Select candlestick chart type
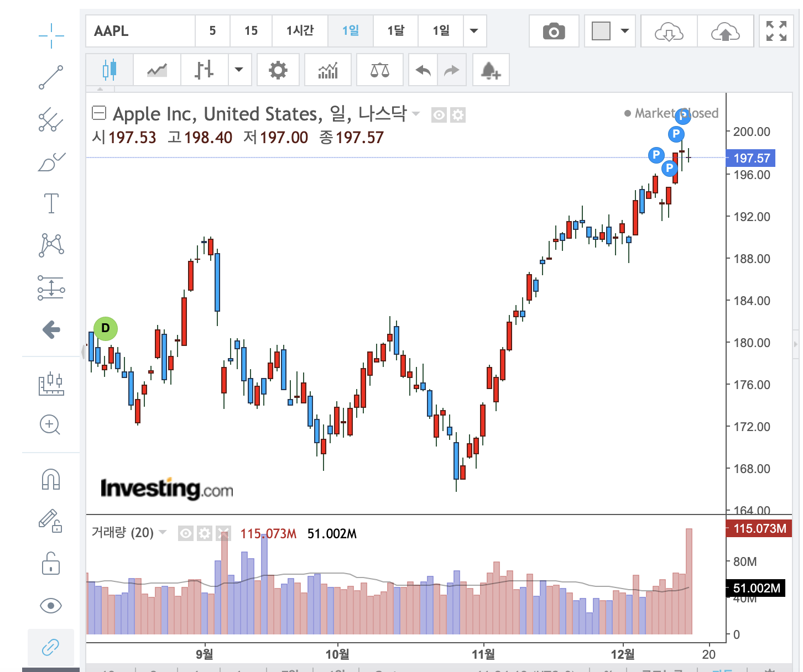This screenshot has height=672, width=803. click(109, 70)
